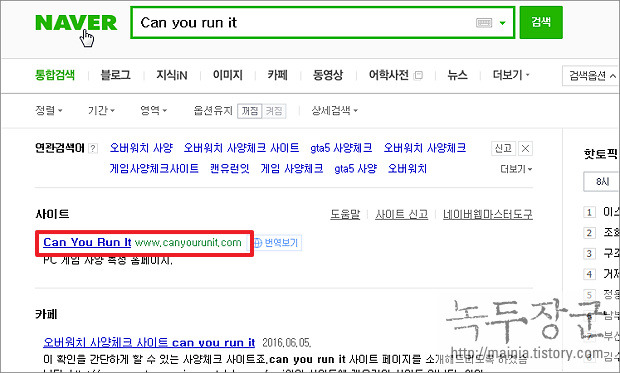620x373 pixels.
Task: Turn option retention to 켜짐
Action: 274,111
